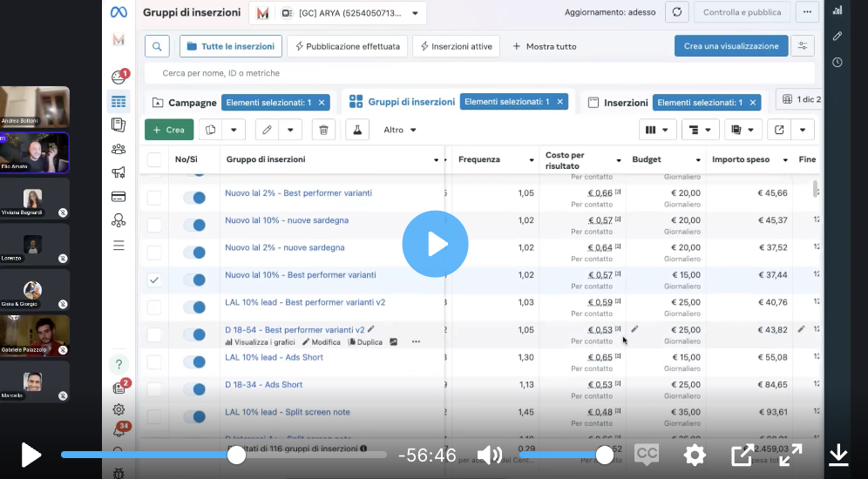Toggle the LAL 10% lead - Ads Short switch

pyautogui.click(x=193, y=361)
